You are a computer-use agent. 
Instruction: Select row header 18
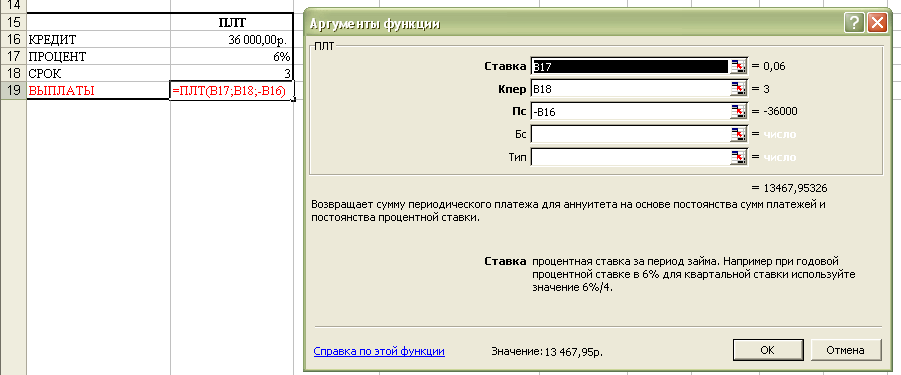13,74
